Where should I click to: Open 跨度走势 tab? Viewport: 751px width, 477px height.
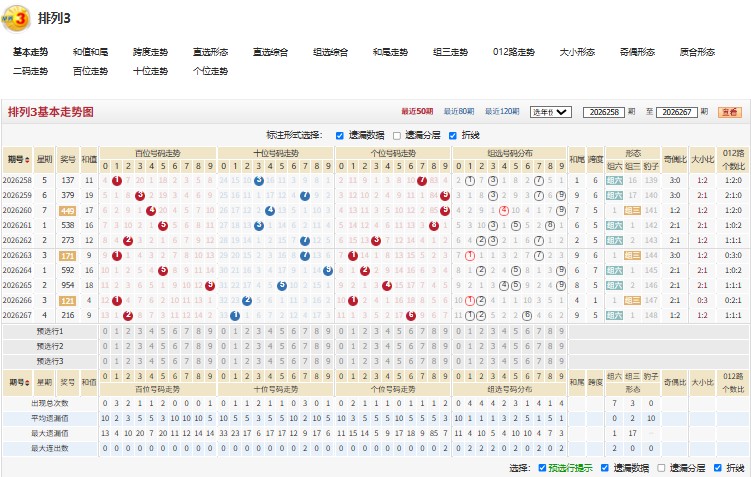pyautogui.click(x=150, y=52)
